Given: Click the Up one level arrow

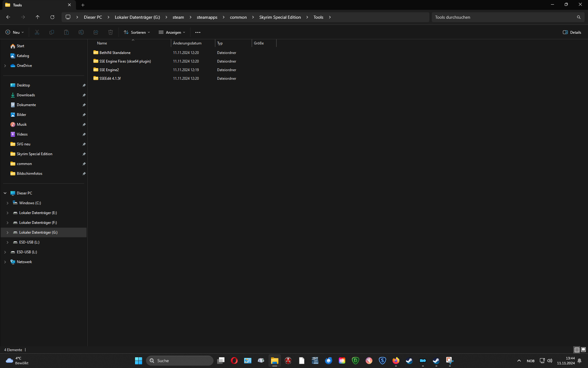Looking at the screenshot, I should [37, 17].
